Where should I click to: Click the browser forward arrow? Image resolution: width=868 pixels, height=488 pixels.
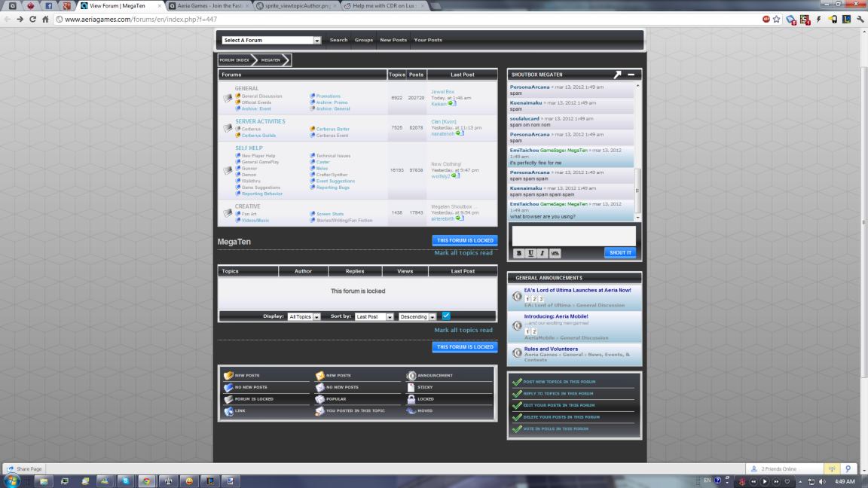pyautogui.click(x=20, y=19)
